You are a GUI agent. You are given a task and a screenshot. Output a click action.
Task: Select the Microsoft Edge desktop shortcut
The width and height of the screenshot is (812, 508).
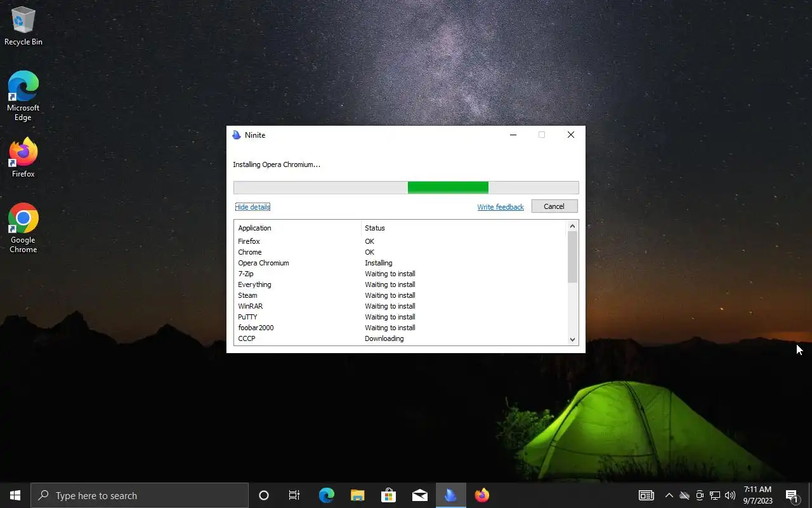coord(23,96)
